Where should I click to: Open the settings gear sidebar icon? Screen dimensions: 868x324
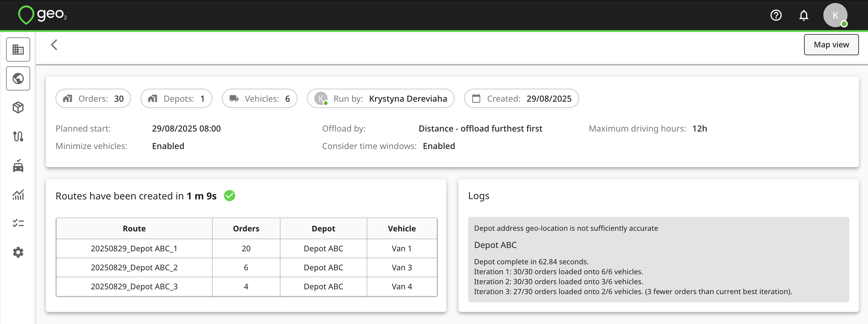point(18,252)
